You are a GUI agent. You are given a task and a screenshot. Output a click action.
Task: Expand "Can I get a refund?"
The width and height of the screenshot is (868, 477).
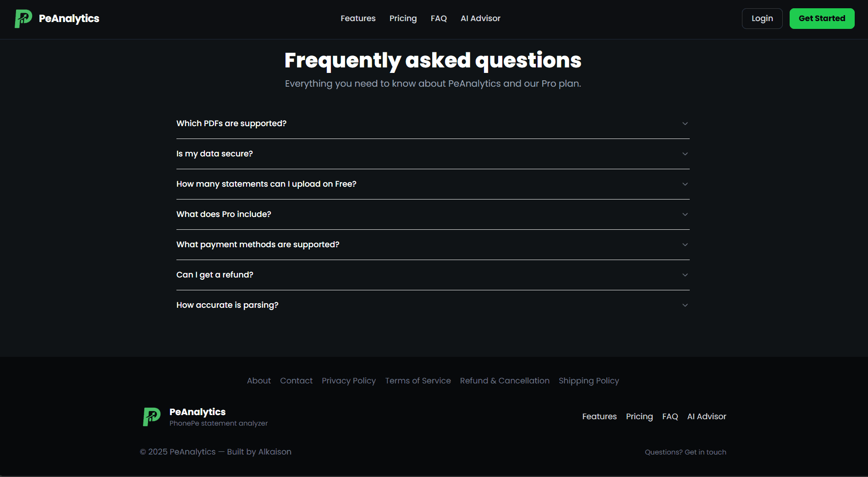point(433,275)
